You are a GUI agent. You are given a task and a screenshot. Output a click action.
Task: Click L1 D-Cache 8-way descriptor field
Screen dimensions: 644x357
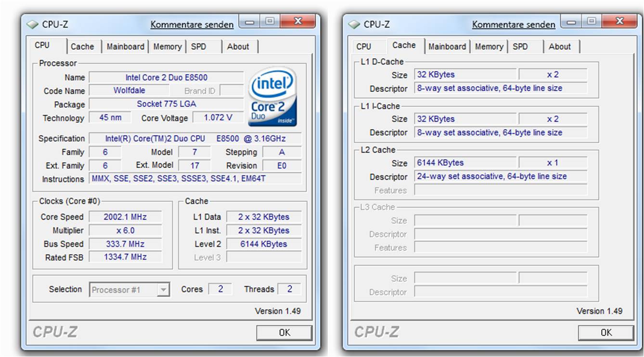(501, 88)
